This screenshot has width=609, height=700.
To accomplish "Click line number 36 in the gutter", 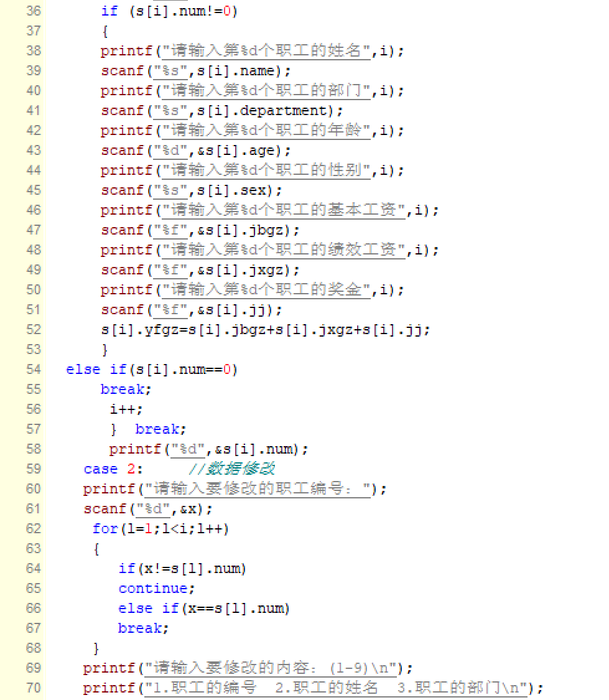I will tap(34, 11).
